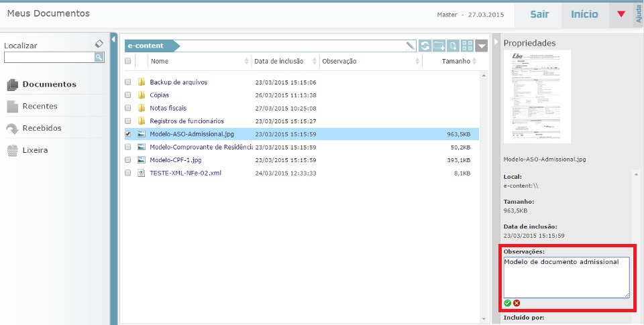
Task: Toggle the select-all header checkbox
Action: (127, 61)
